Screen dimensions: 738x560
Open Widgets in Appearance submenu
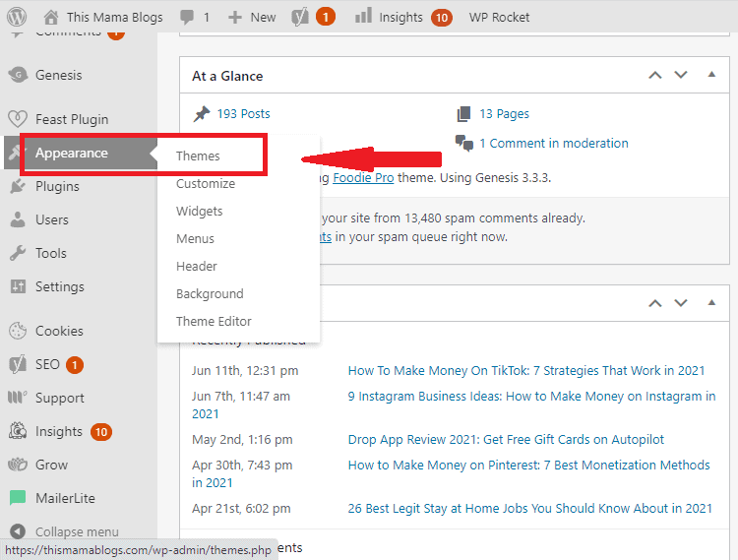[x=199, y=211]
